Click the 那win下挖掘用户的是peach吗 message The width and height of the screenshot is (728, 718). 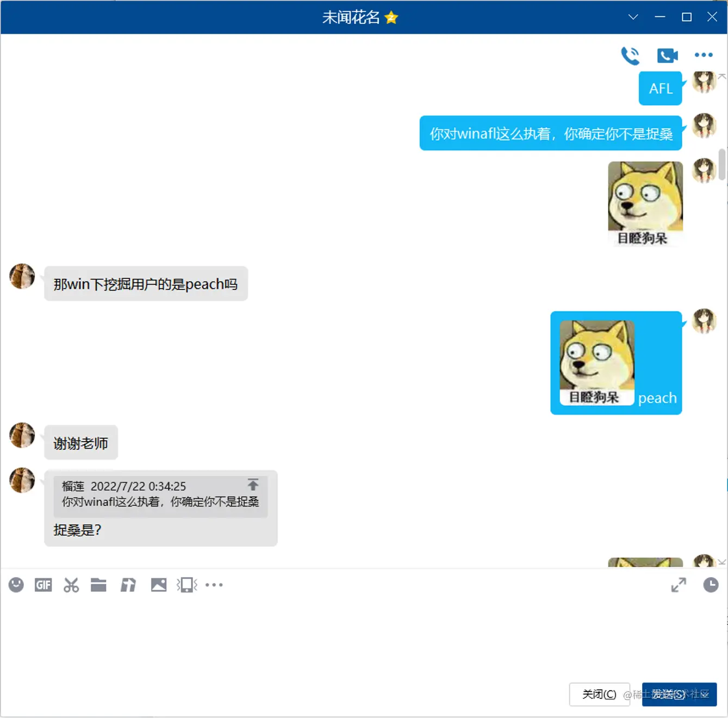tap(146, 284)
